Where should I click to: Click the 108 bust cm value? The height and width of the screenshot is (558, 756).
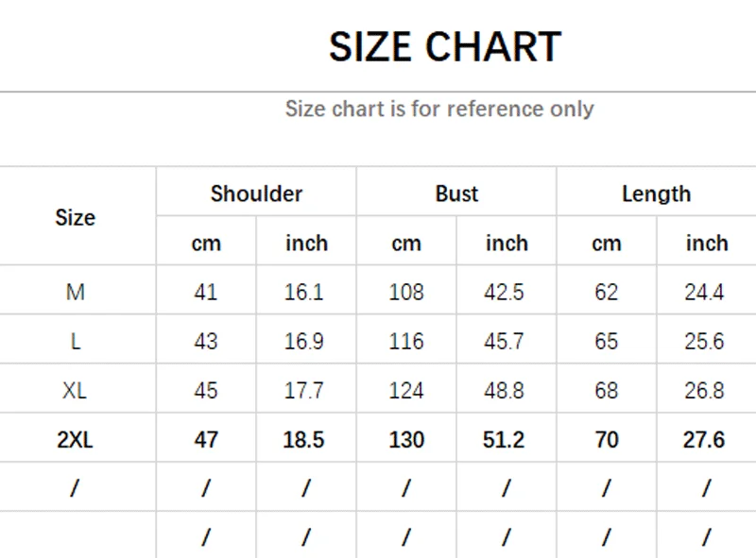click(x=406, y=292)
